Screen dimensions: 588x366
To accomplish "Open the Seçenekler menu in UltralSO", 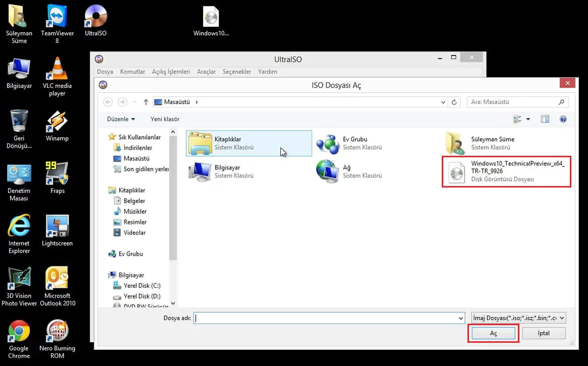I will click(237, 71).
